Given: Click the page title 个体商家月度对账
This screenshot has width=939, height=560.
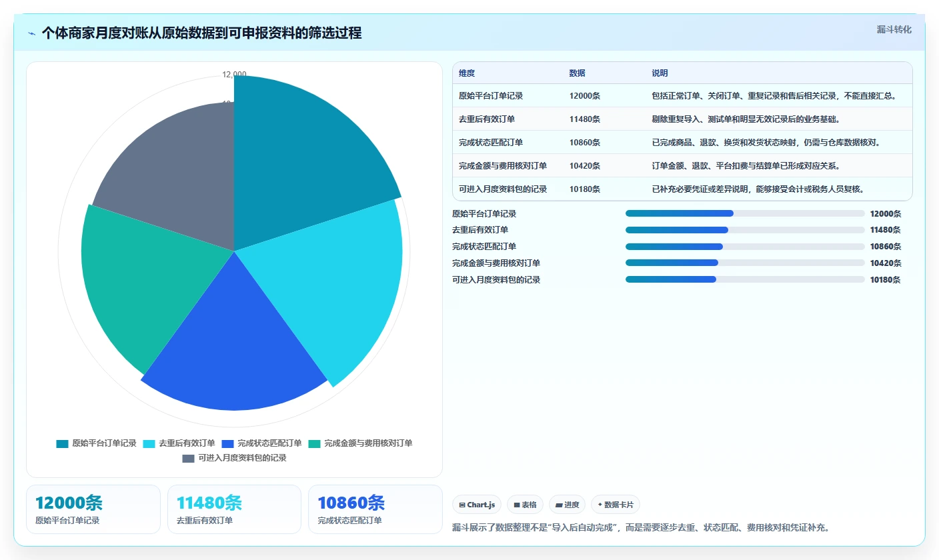Looking at the screenshot, I should click(x=201, y=33).
